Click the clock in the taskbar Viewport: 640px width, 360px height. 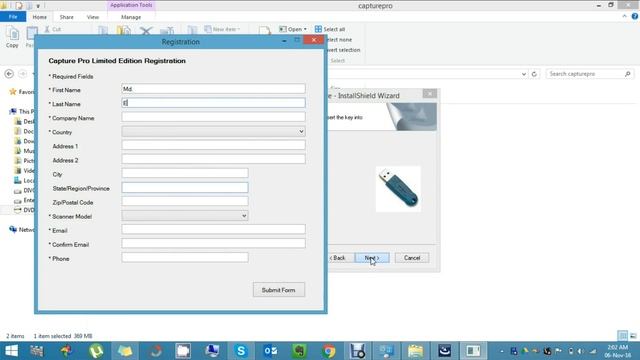pyautogui.click(x=618, y=351)
